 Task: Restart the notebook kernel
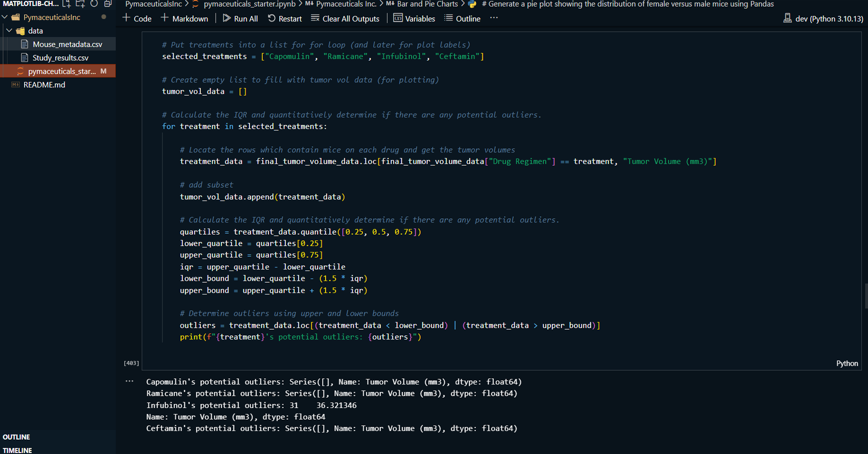click(x=285, y=18)
